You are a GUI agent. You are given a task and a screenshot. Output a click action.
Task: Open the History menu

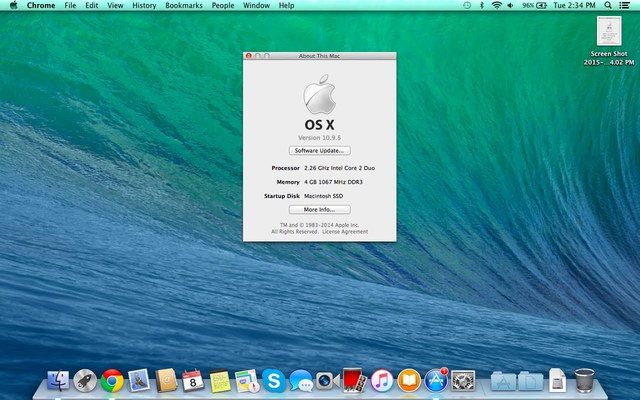144,5
